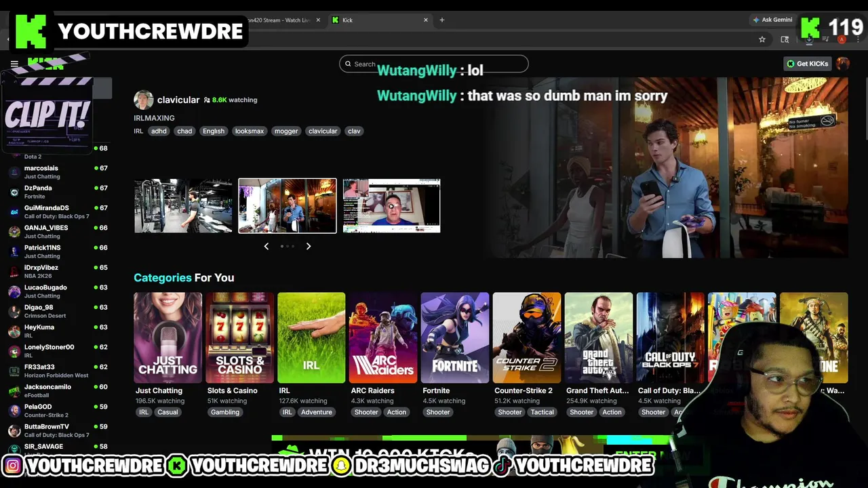Image resolution: width=868 pixels, height=488 pixels.
Task: Click the Action tag under ARC Raiders
Action: (397, 412)
